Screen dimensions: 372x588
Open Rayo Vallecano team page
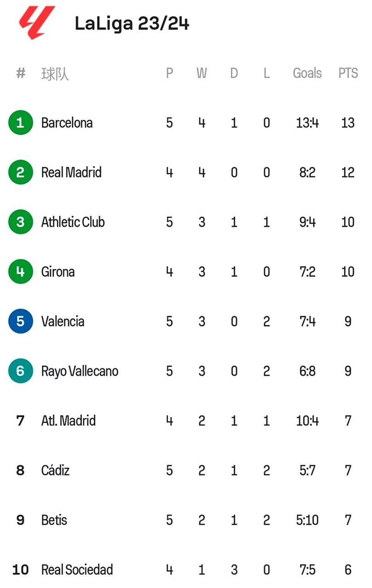point(80,371)
